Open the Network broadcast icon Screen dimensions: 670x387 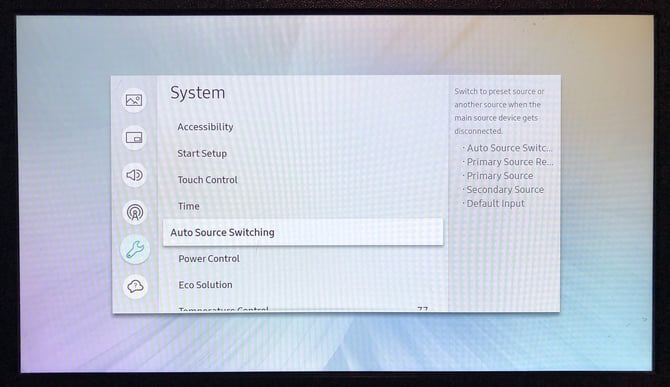[x=135, y=212]
